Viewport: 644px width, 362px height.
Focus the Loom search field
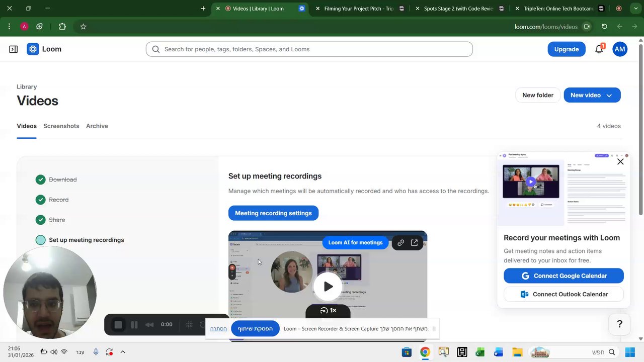[309, 49]
